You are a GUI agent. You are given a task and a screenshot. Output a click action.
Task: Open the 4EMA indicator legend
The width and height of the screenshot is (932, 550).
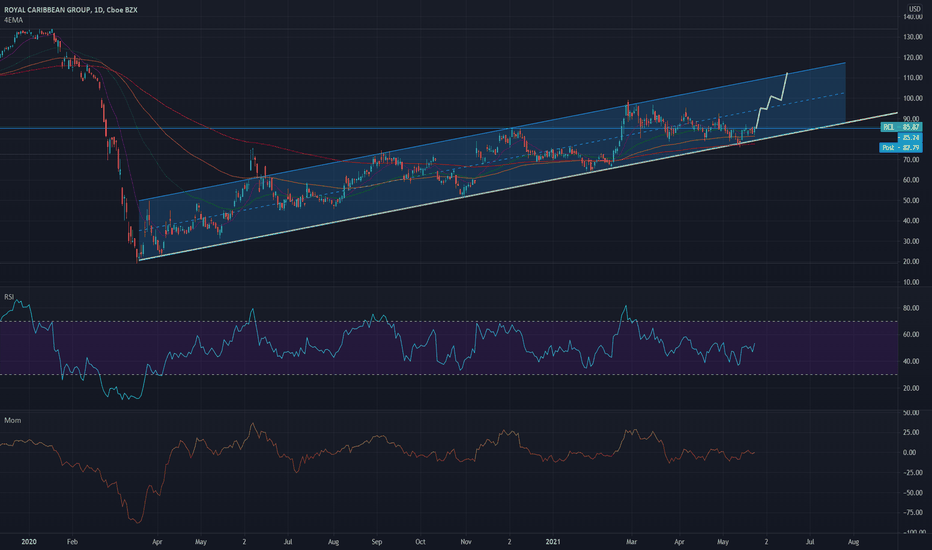pyautogui.click(x=14, y=20)
